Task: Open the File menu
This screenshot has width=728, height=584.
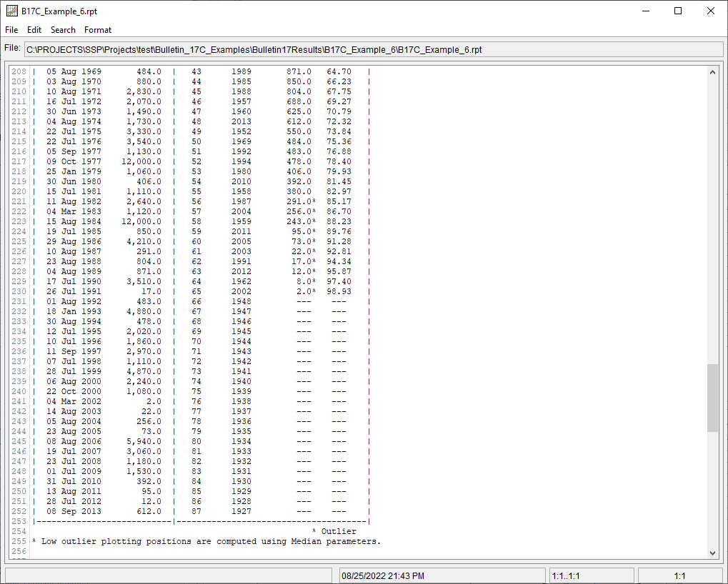Action: point(11,30)
